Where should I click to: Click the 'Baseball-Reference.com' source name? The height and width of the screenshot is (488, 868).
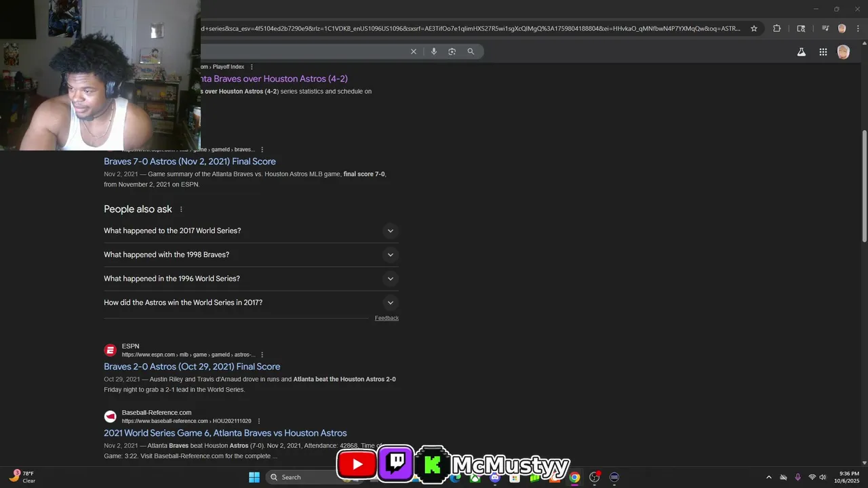tap(157, 413)
